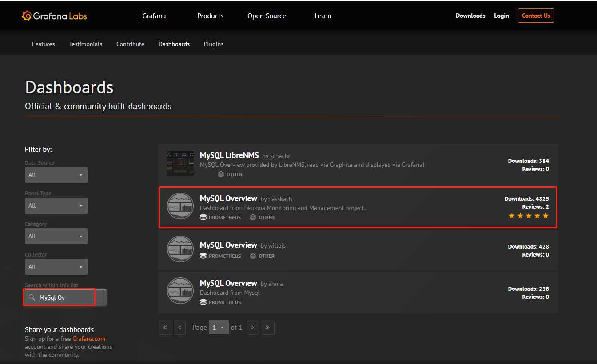The image size is (597, 364).
Task: Go to next page of results
Action: coord(253,328)
